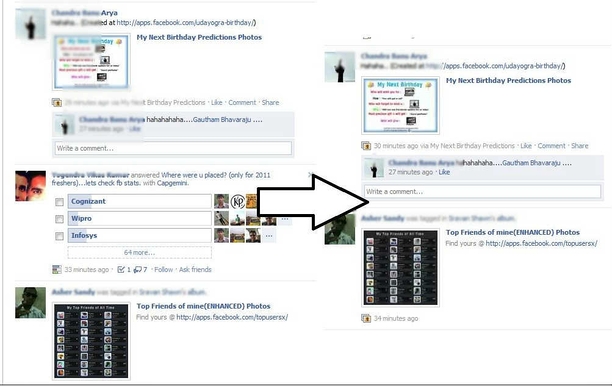Click the '34 minutes ago' timestamp
The height and width of the screenshot is (386, 612).
(x=396, y=318)
